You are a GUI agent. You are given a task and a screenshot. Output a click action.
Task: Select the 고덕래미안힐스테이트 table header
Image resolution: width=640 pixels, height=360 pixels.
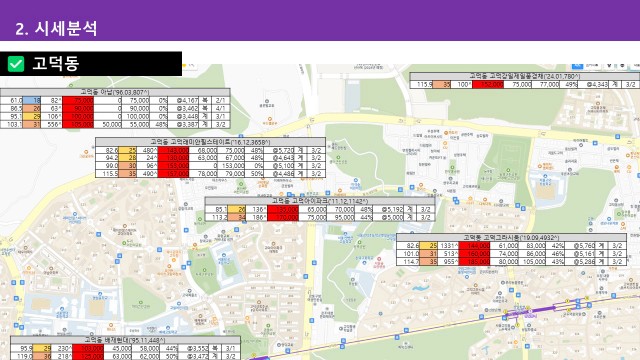point(210,142)
